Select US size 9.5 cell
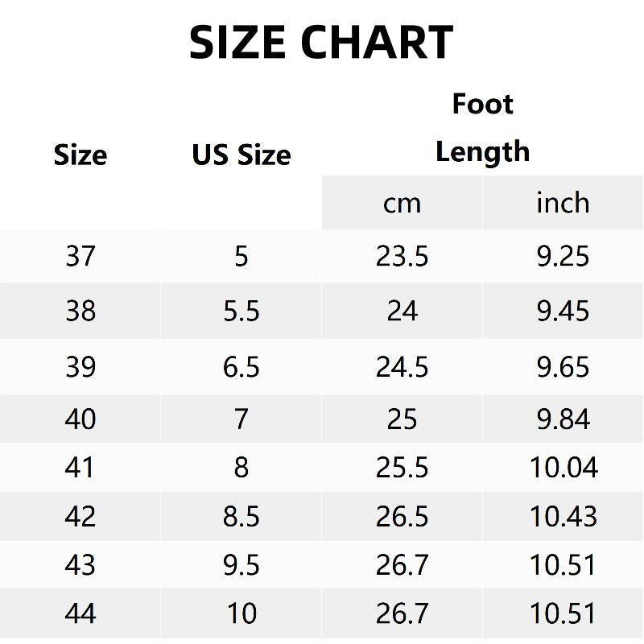The height and width of the screenshot is (644, 644). click(x=242, y=565)
